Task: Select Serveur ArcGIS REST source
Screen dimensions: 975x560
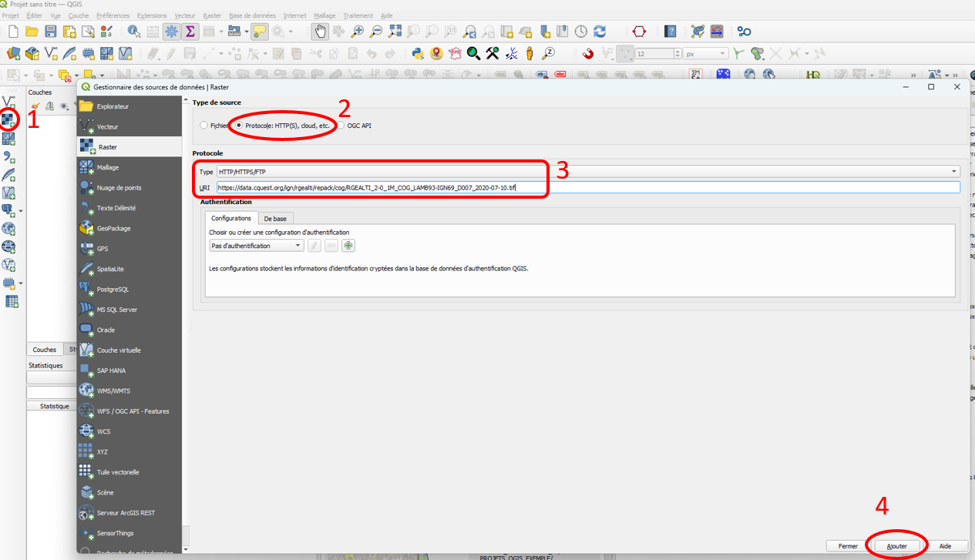Action: (129, 512)
